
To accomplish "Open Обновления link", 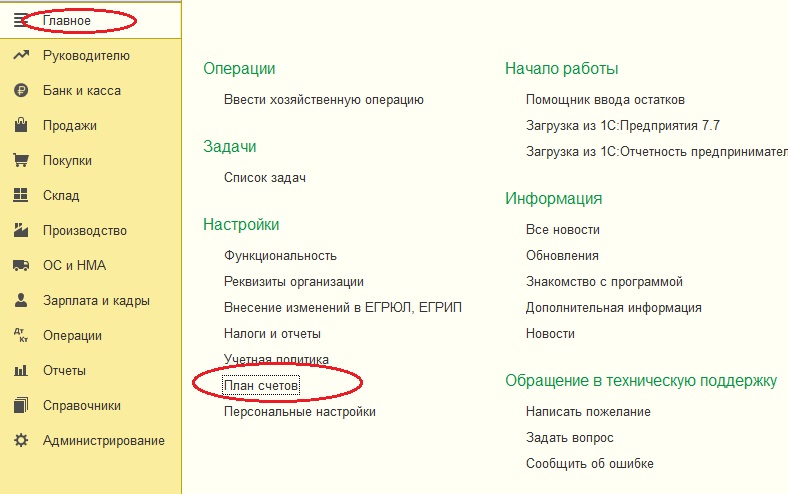I will pyautogui.click(x=562, y=255).
